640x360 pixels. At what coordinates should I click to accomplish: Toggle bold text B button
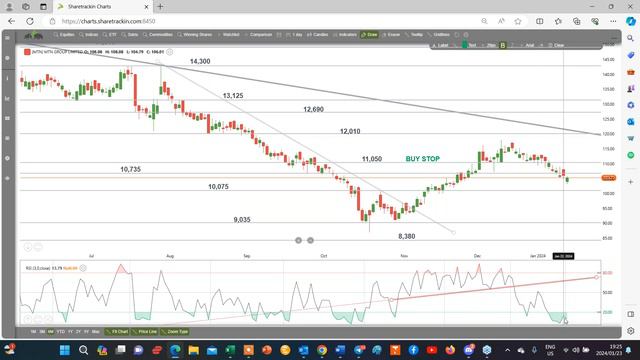503,45
